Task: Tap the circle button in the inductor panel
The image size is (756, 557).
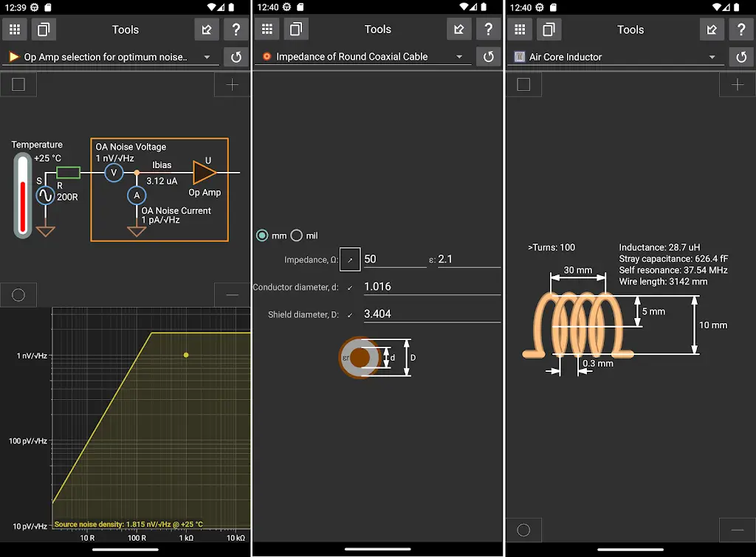Action: (x=523, y=530)
